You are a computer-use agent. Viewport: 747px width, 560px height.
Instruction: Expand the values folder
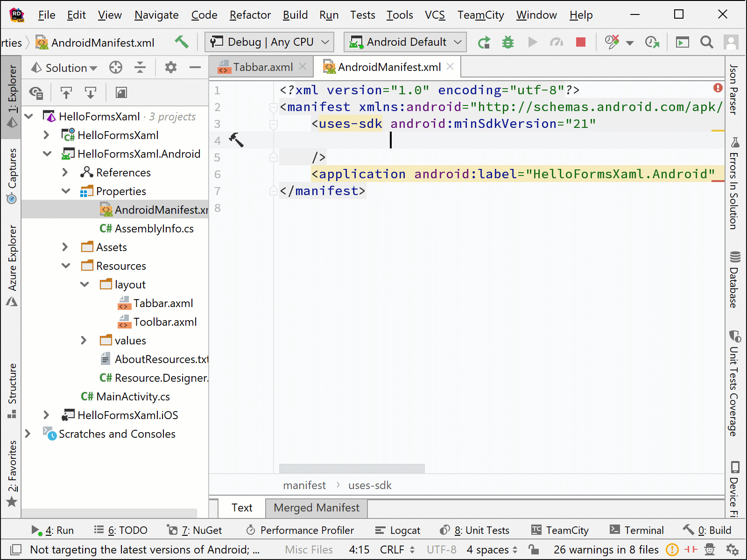pyautogui.click(x=84, y=340)
